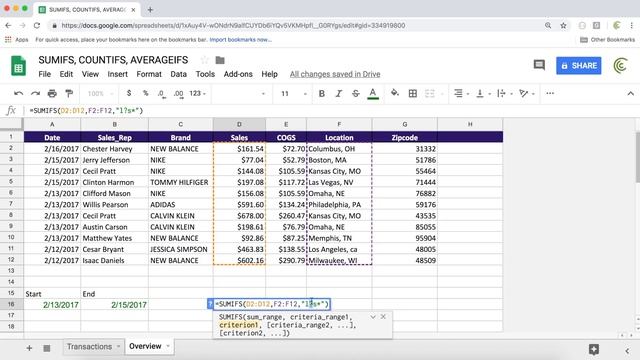Screen dimensions: 640x360
Task: Click the add sheet plus icon
Action: point(29,348)
